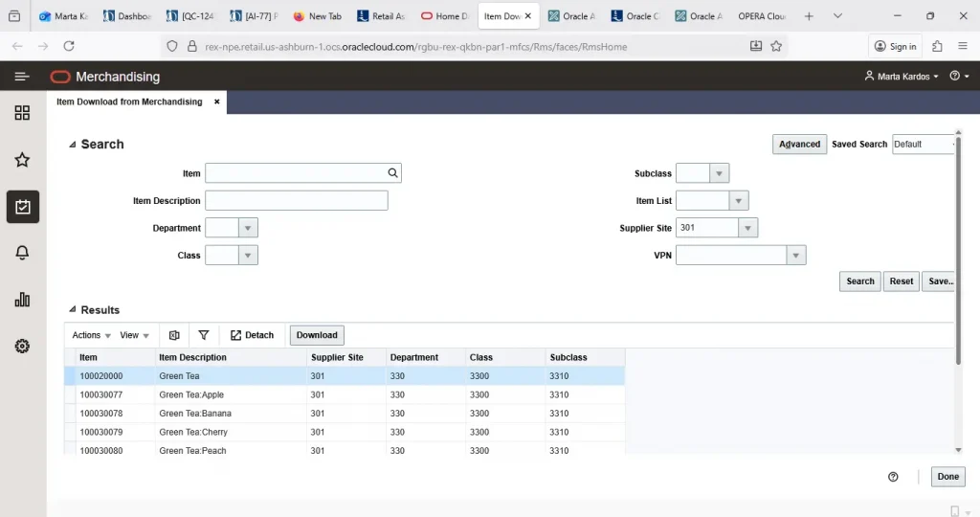Open the Actions menu

point(91,335)
